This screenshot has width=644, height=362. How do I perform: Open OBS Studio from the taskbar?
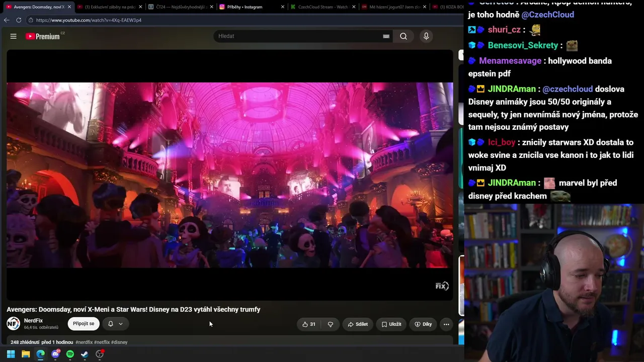(100, 354)
